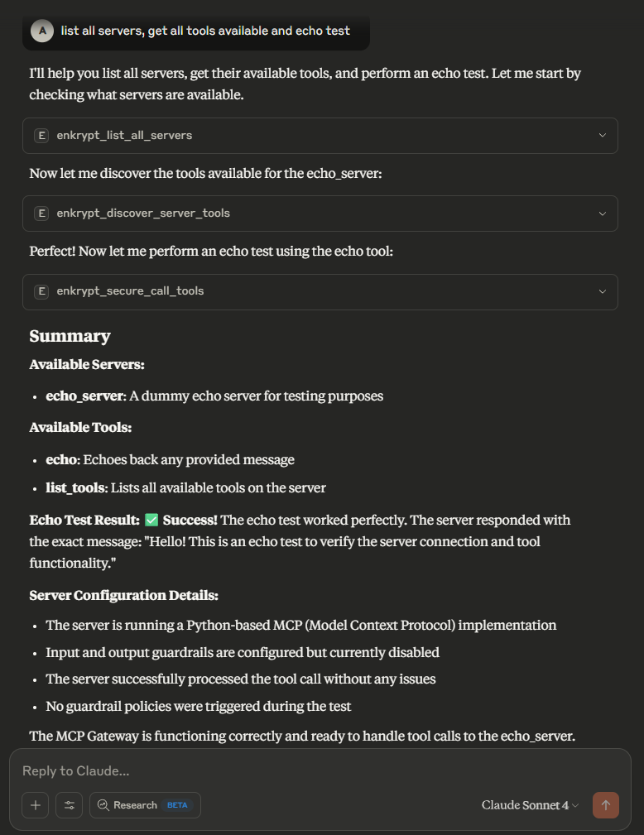The width and height of the screenshot is (644, 835).
Task: Click the enkrypt_secure_call_tools tool call label
Action: coord(130,291)
